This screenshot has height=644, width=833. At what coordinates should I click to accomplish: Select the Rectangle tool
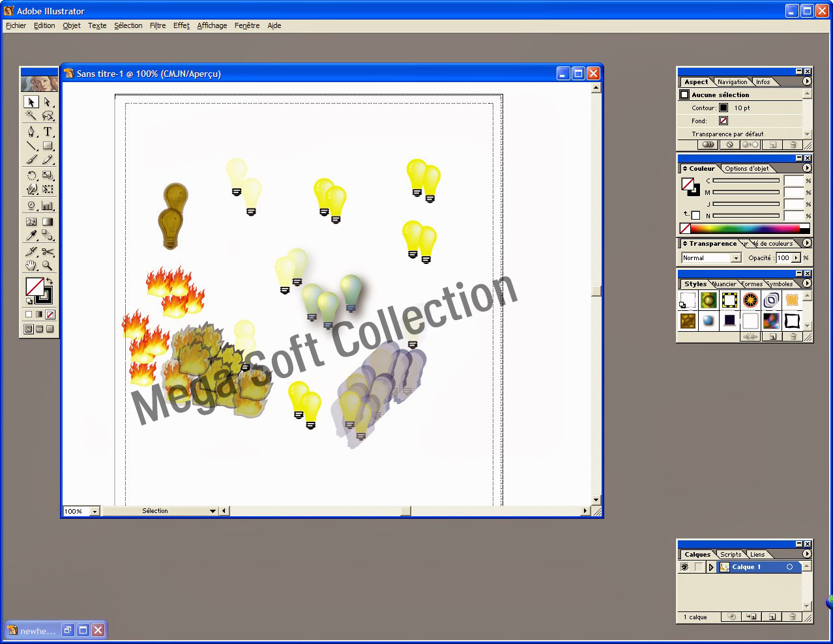(x=48, y=146)
